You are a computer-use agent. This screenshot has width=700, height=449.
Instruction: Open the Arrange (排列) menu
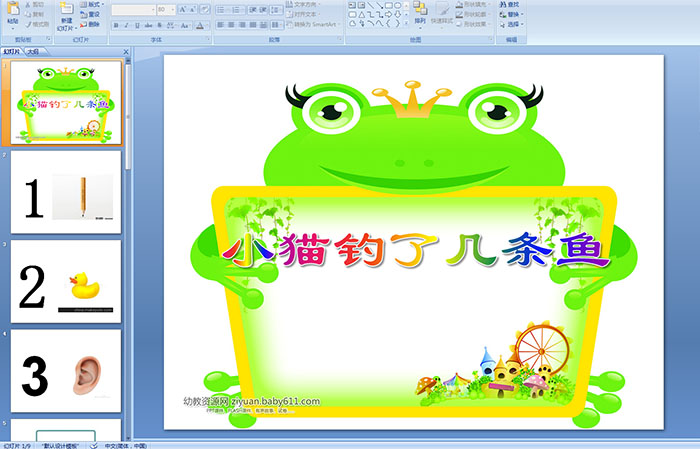pyautogui.click(x=420, y=15)
